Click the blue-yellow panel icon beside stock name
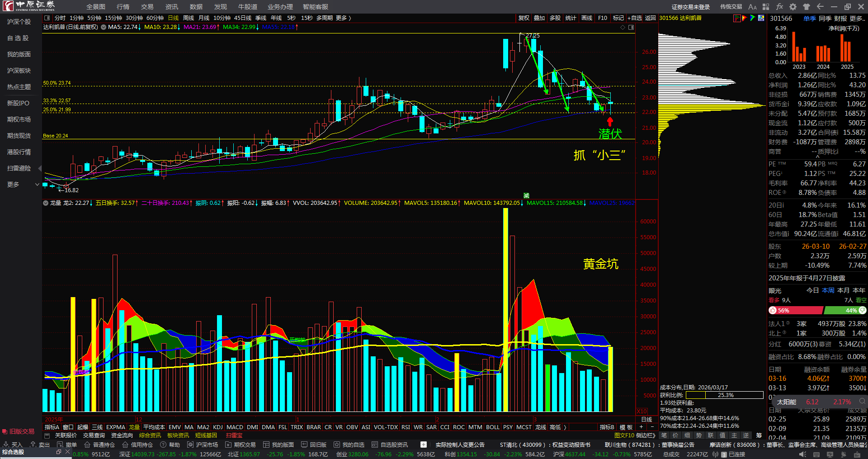The width and height of the screenshot is (868, 459). click(x=761, y=18)
